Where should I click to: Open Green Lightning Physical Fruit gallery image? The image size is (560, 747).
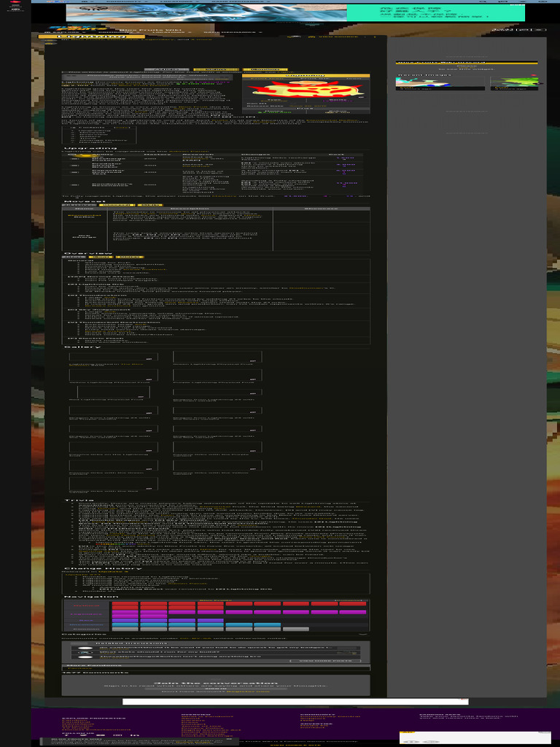point(217,357)
